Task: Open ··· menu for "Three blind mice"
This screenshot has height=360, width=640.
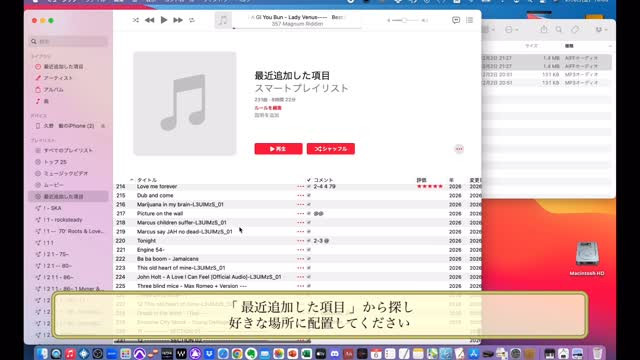Action: pyautogui.click(x=301, y=286)
